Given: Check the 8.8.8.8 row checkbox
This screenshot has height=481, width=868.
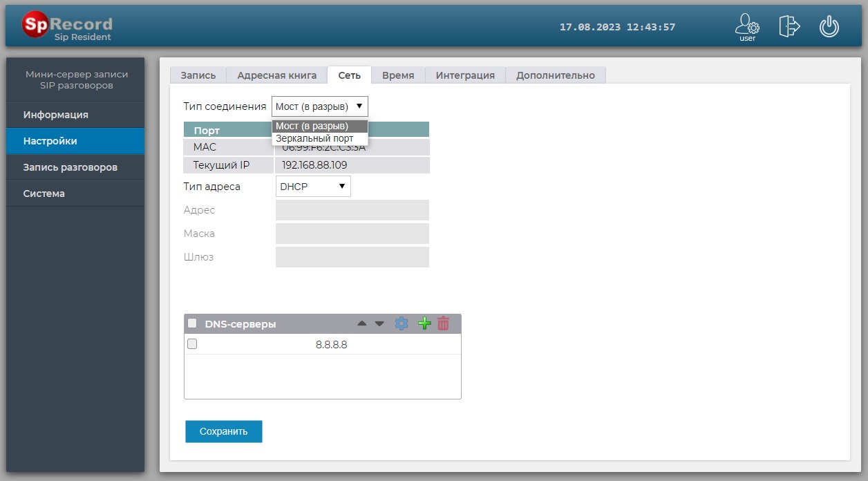Looking at the screenshot, I should (192, 343).
